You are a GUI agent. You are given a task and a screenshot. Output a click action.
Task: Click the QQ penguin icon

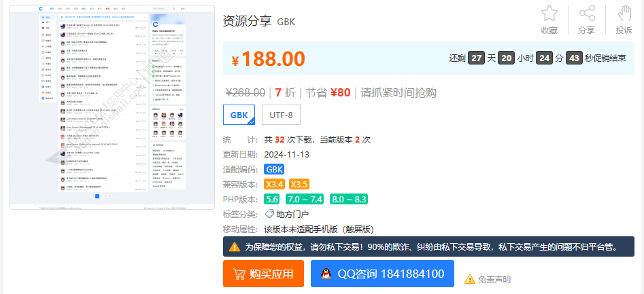(326, 274)
